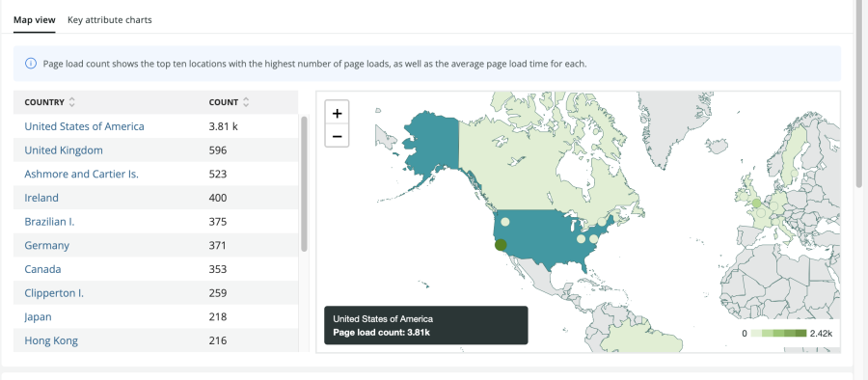This screenshot has width=868, height=380.
Task: Zoom in on the map
Action: pos(337,114)
